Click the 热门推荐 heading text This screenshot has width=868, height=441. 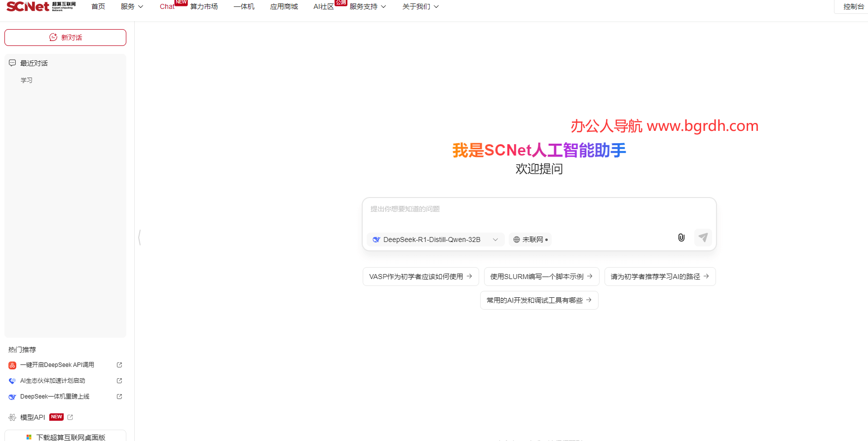[22, 350]
